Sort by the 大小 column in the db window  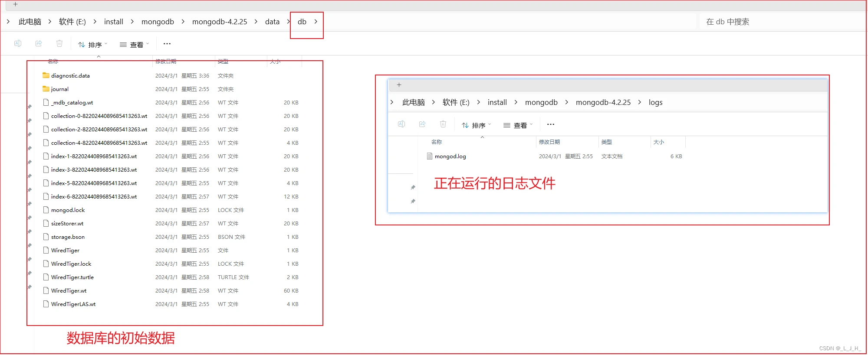click(x=275, y=62)
